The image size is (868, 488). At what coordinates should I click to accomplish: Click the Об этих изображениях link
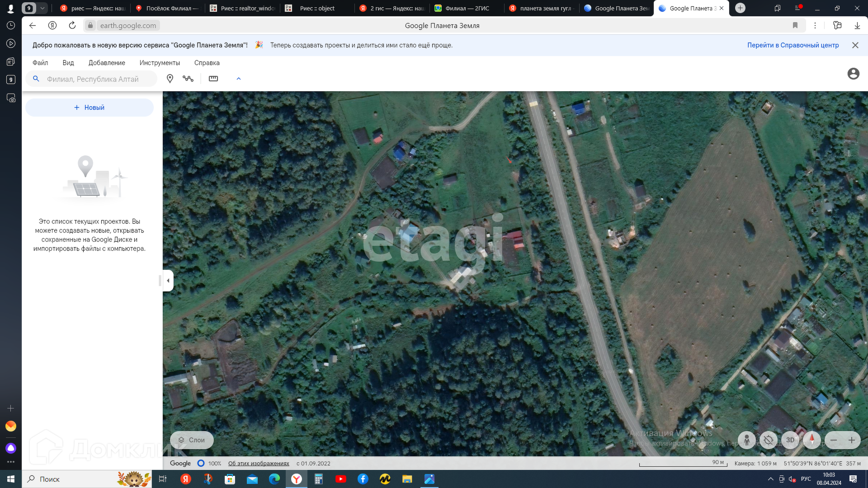point(259,464)
